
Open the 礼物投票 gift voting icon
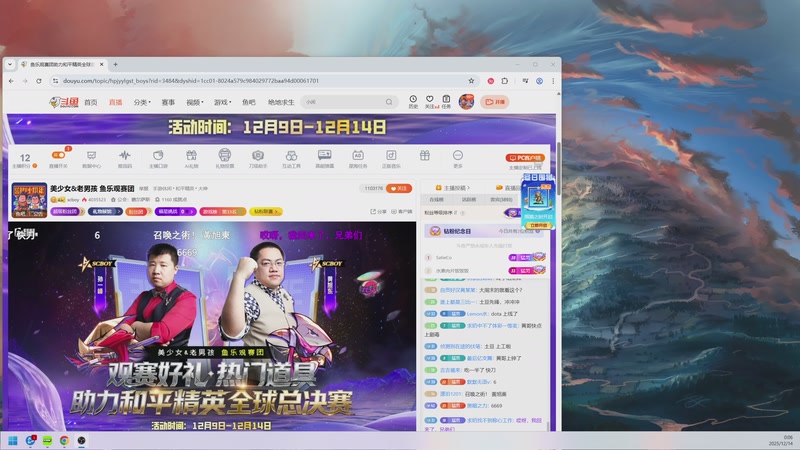tap(224, 155)
